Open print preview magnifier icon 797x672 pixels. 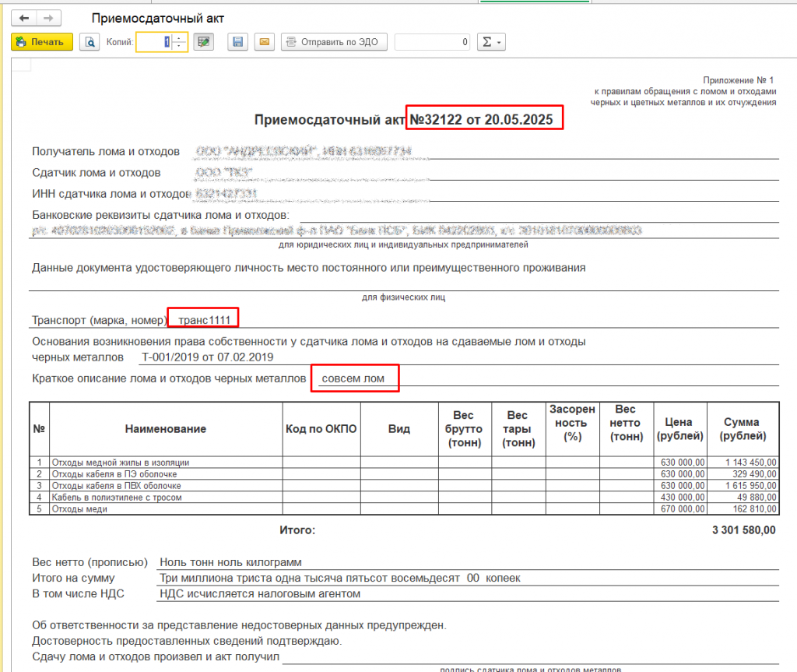[x=90, y=42]
